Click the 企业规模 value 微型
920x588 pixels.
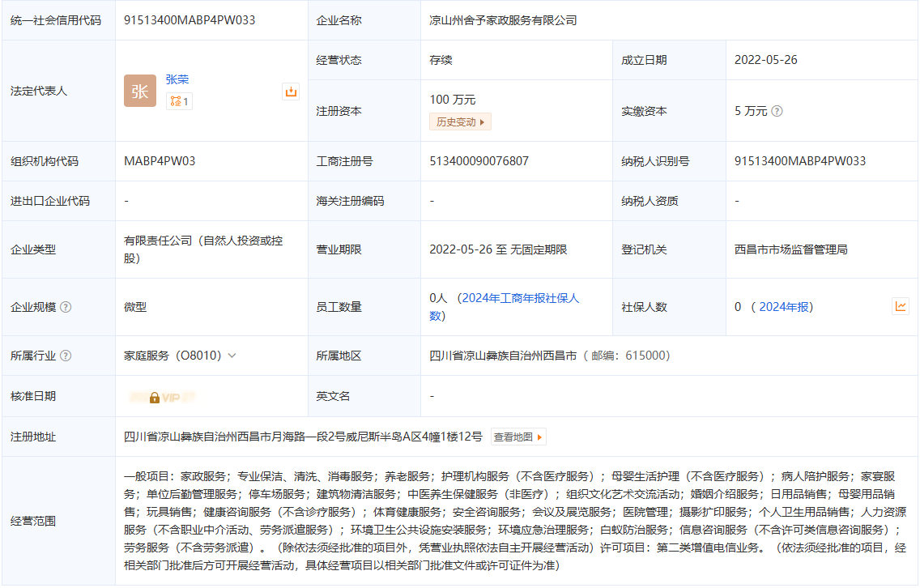[135, 307]
